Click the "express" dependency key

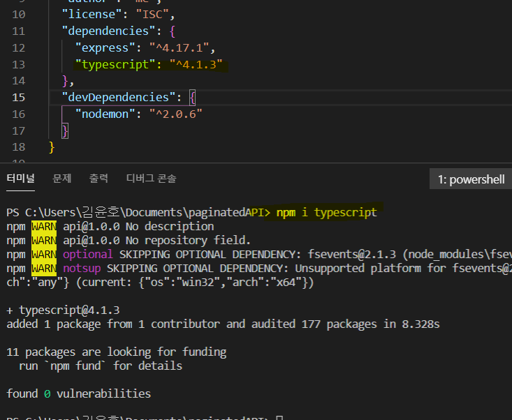point(105,48)
